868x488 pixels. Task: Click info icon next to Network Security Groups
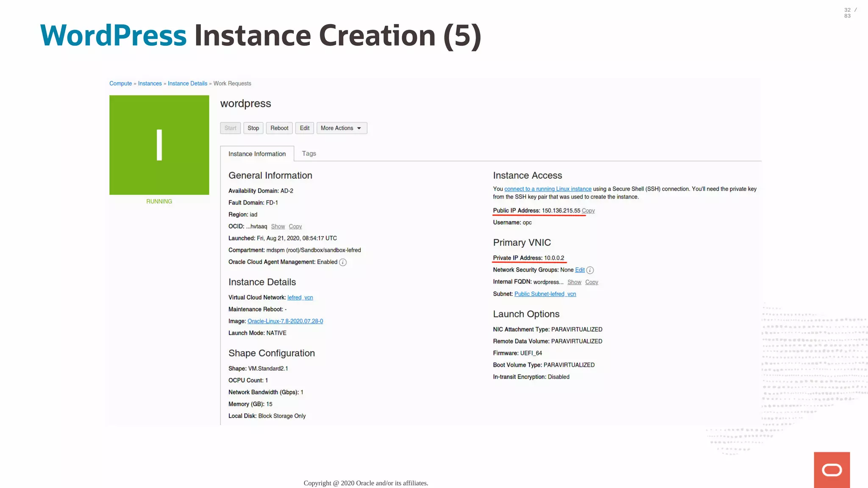click(590, 270)
